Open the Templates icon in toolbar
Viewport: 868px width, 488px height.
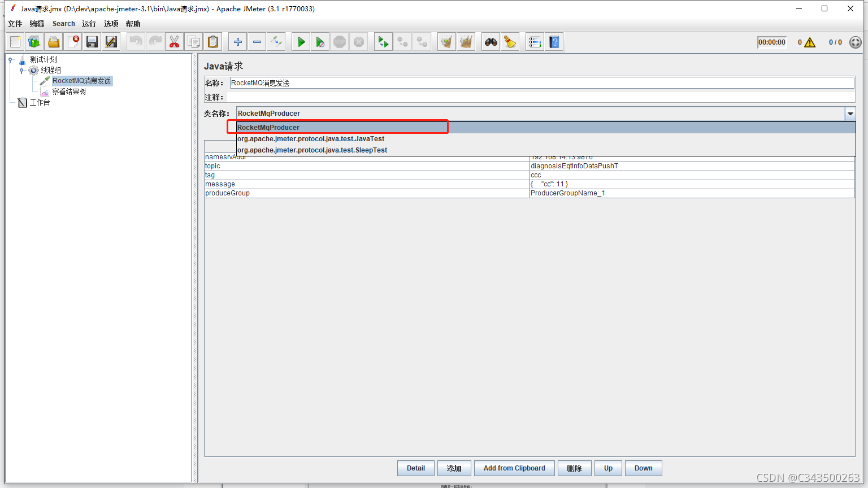(x=34, y=42)
